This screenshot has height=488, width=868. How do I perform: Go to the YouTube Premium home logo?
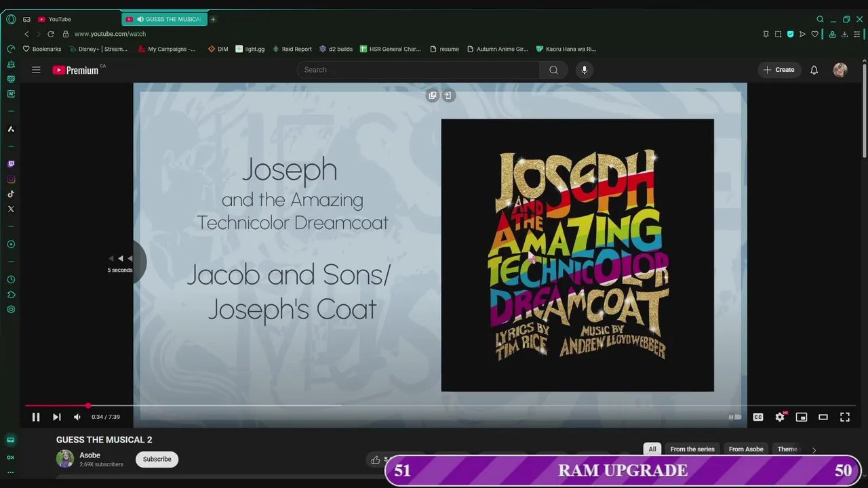click(x=75, y=70)
